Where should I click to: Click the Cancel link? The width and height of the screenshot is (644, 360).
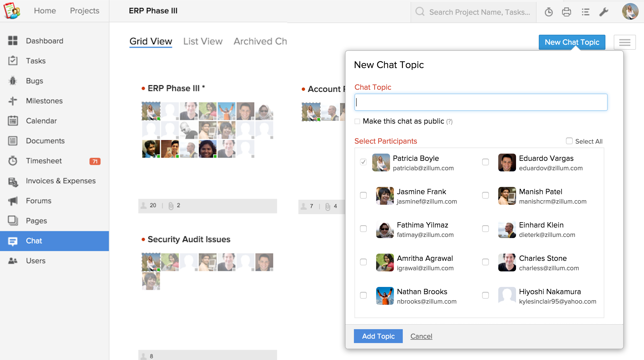coord(421,336)
